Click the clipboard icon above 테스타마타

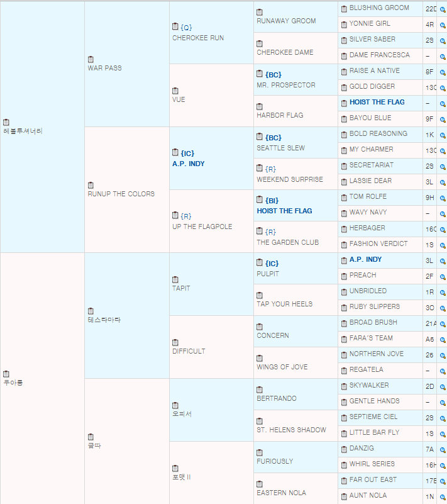(91, 311)
